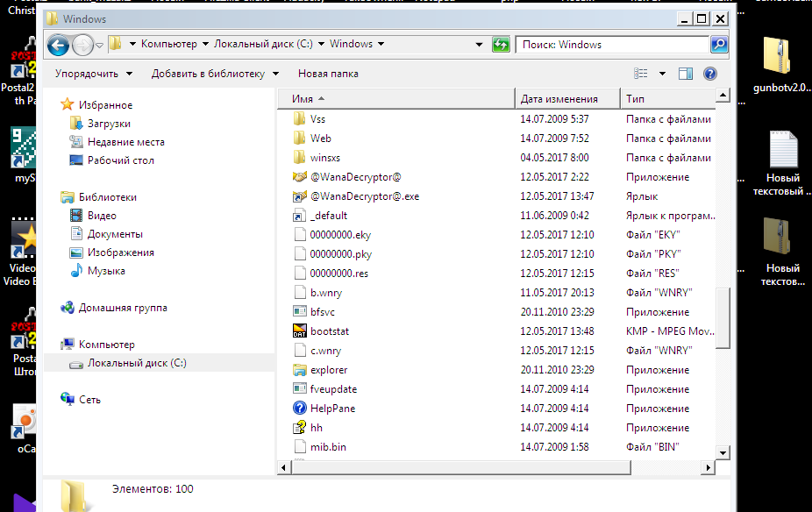Change view using the view mode icon
The image size is (812, 512).
[641, 74]
